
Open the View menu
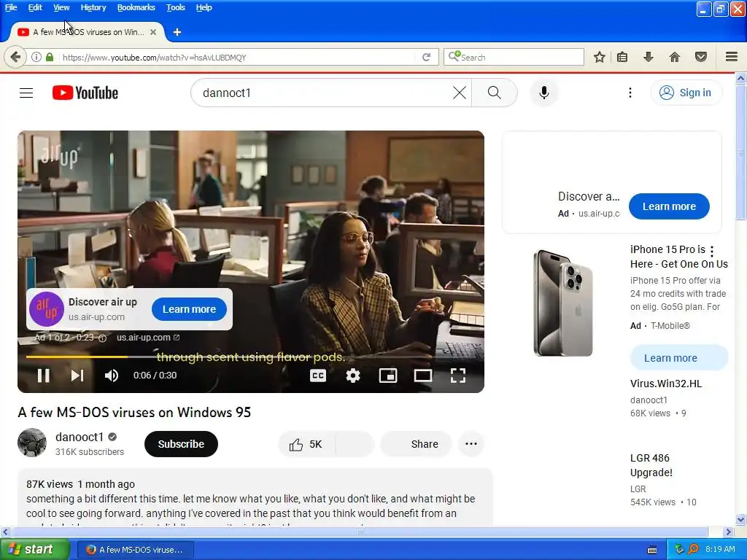(x=61, y=7)
